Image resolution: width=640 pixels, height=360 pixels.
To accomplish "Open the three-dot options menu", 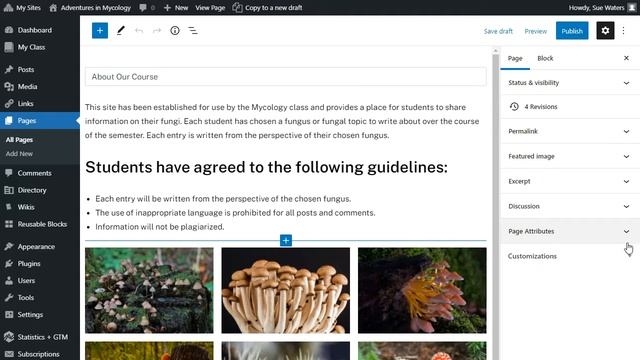I will pyautogui.click(x=623, y=31).
